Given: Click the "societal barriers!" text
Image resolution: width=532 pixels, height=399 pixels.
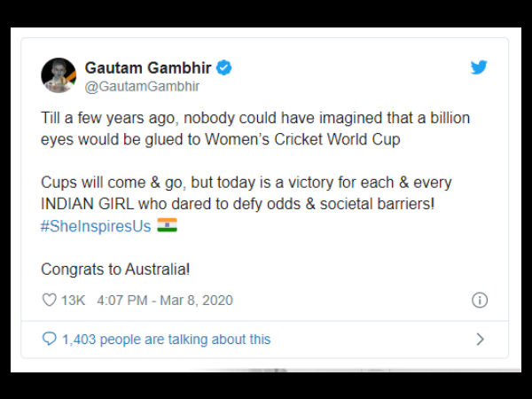Looking at the screenshot, I should coord(395,204).
